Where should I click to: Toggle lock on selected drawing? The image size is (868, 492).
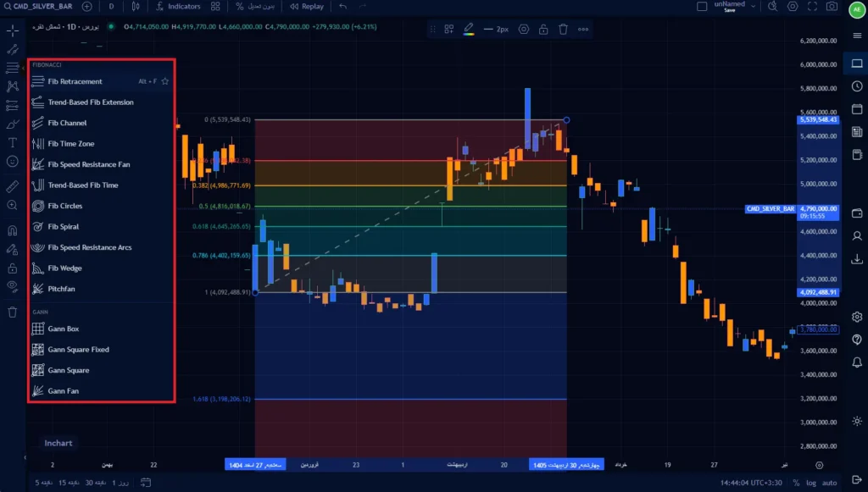(x=543, y=30)
